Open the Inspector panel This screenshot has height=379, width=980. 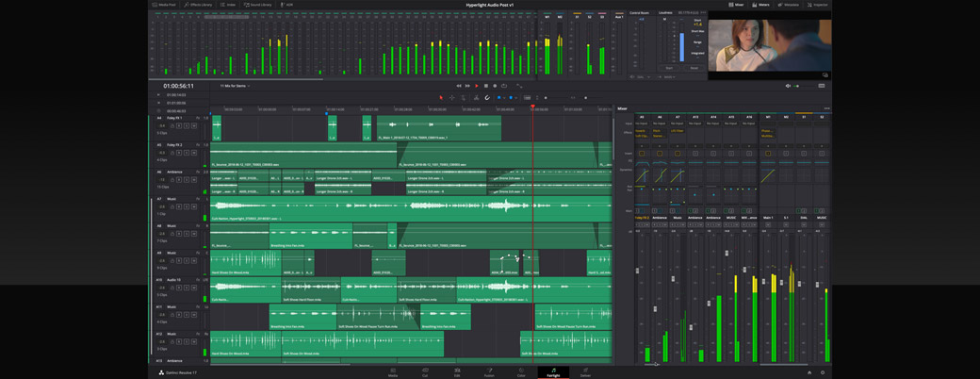pyautogui.click(x=817, y=5)
